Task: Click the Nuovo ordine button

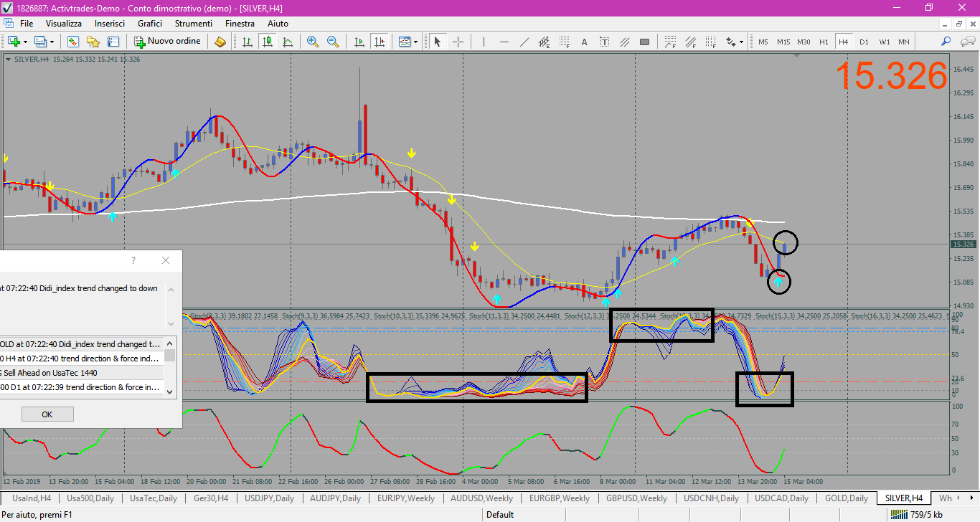Action: tap(169, 42)
